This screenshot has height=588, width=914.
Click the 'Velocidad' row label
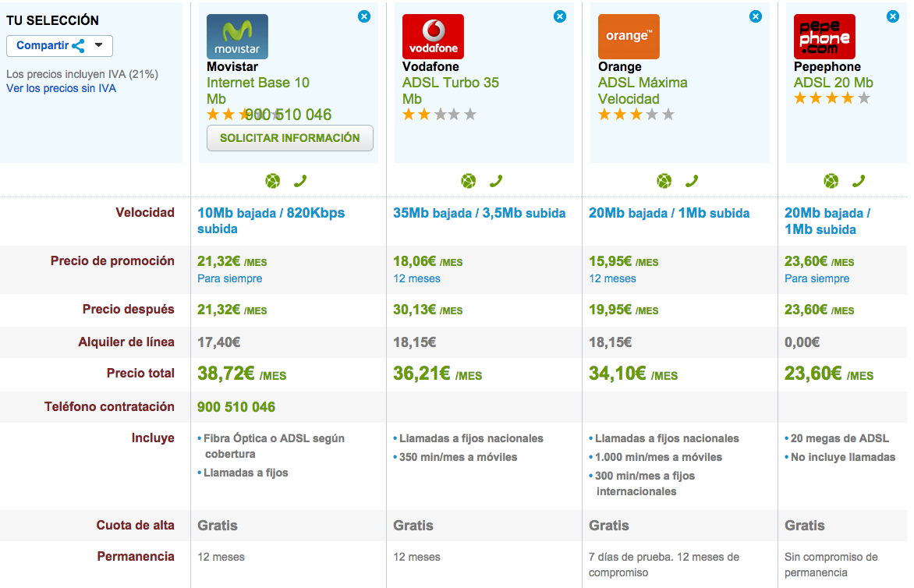click(145, 213)
